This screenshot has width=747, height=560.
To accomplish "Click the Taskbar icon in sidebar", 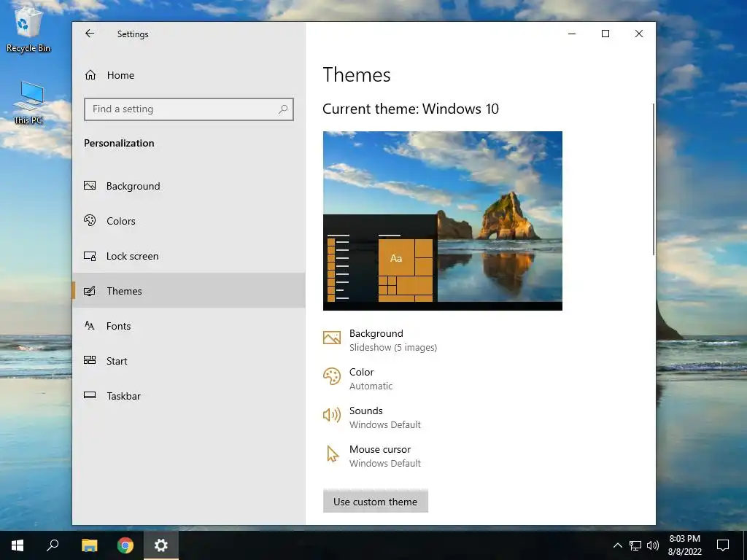I will 90,395.
